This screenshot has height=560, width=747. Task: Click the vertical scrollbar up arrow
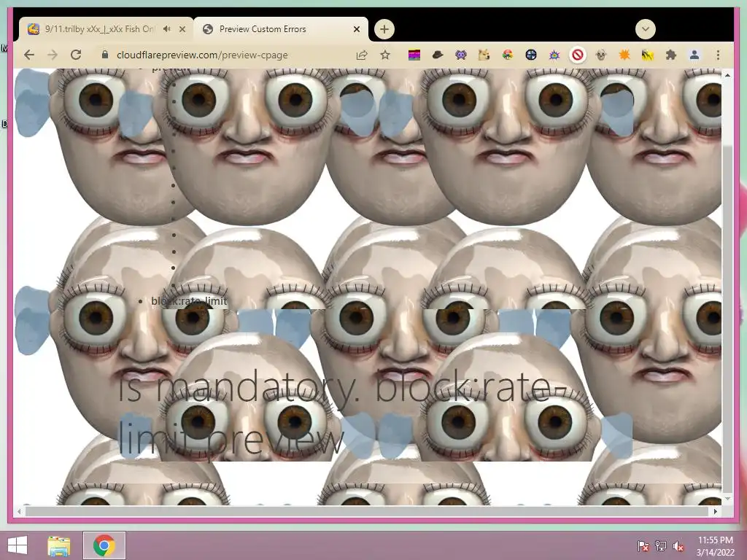[x=727, y=75]
